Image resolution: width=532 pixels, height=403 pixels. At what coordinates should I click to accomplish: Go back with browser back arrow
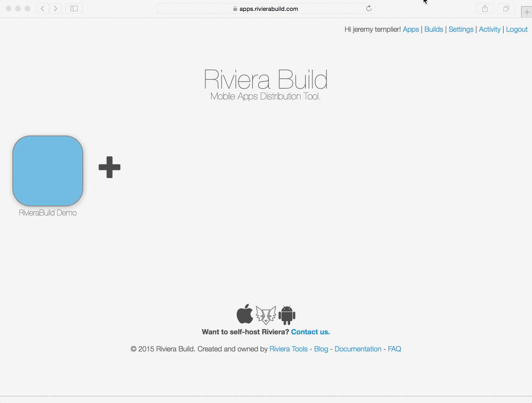(43, 9)
